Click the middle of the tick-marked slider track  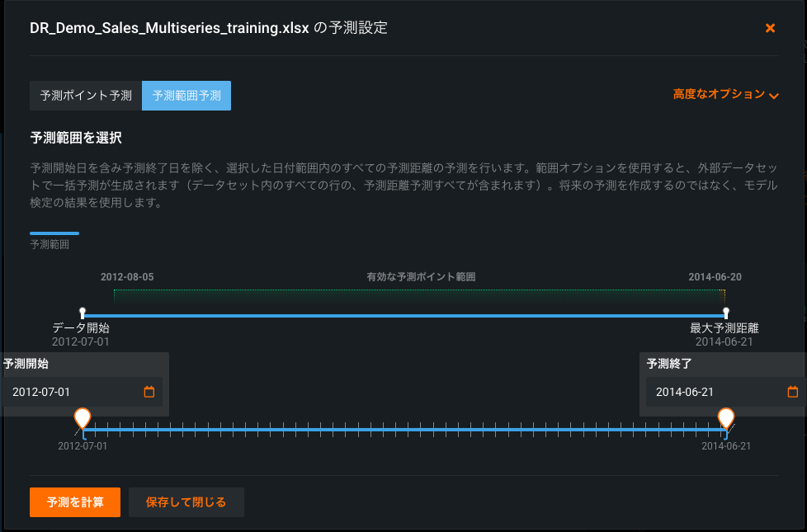[x=404, y=430]
